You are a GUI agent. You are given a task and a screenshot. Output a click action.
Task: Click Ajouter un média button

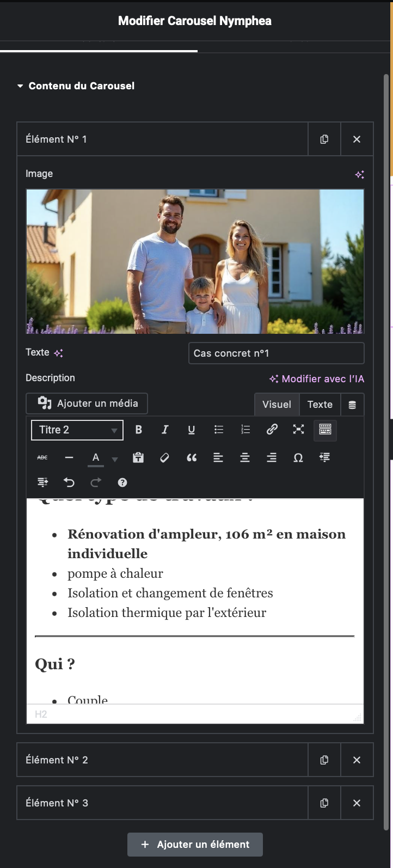(87, 404)
